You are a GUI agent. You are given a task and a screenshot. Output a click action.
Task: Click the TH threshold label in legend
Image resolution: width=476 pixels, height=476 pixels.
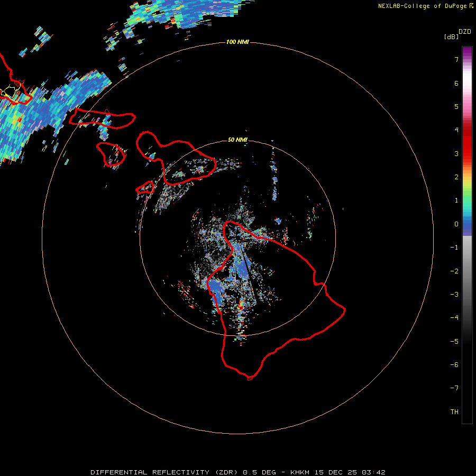454,412
